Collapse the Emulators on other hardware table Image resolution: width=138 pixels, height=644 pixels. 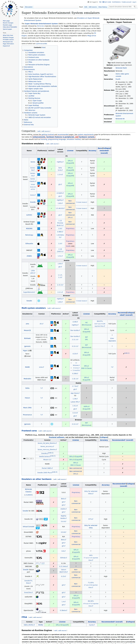pyautogui.click(x=130, y=484)
